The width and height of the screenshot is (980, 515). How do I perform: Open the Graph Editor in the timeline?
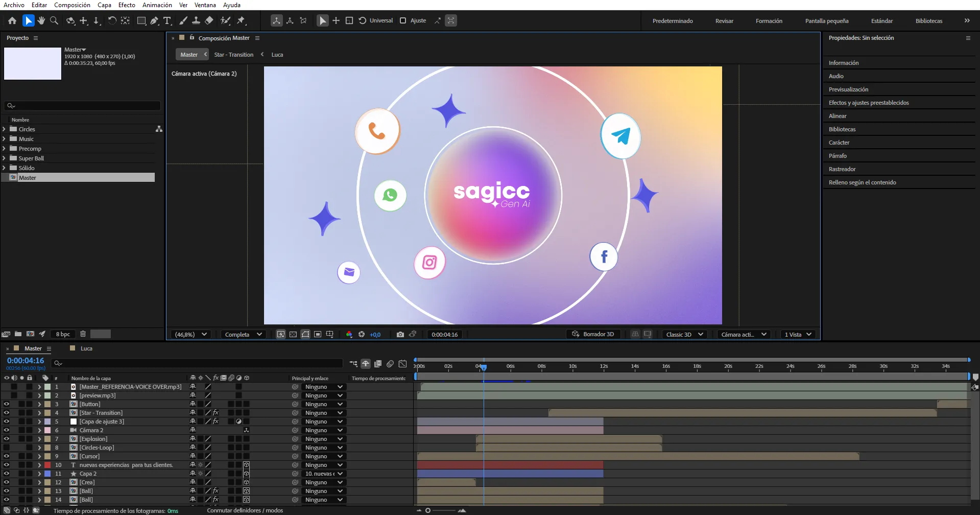coord(402,364)
